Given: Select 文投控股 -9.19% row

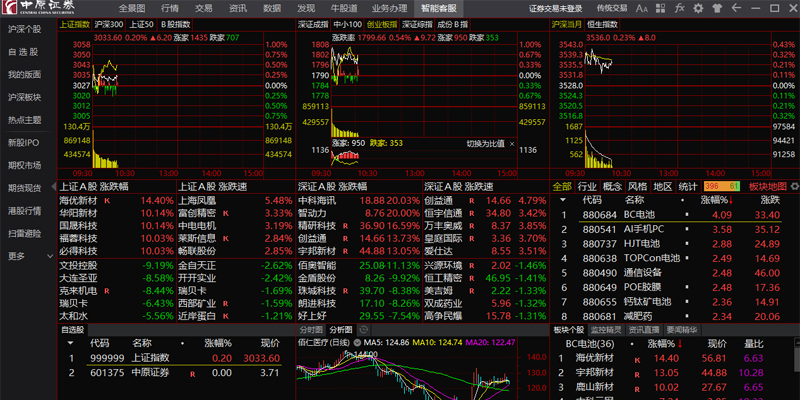Looking at the screenshot, I should (117, 266).
